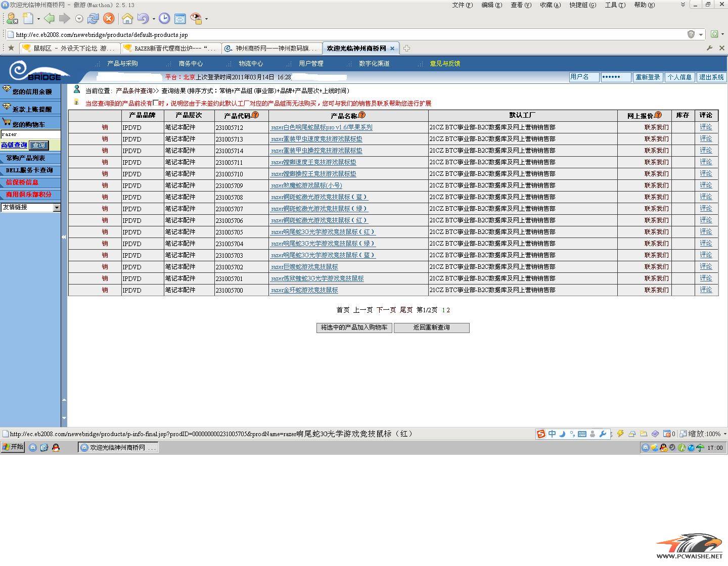This screenshot has width=728, height=566.
Task: Click the browser Forward arrow
Action: 65,19
